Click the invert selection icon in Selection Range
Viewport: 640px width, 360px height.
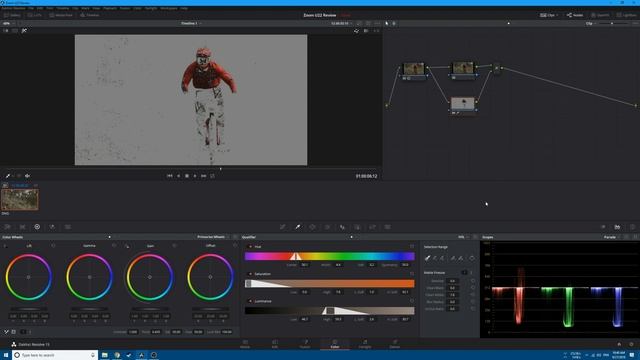coord(472,258)
